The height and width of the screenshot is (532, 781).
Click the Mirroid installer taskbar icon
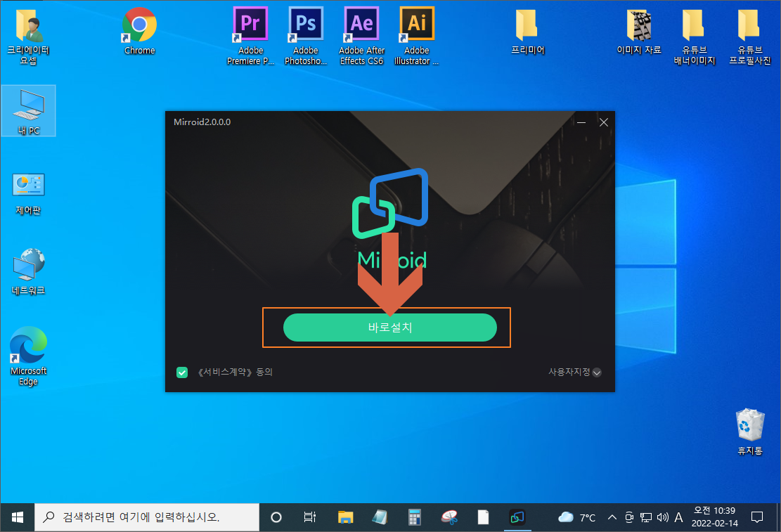517,517
